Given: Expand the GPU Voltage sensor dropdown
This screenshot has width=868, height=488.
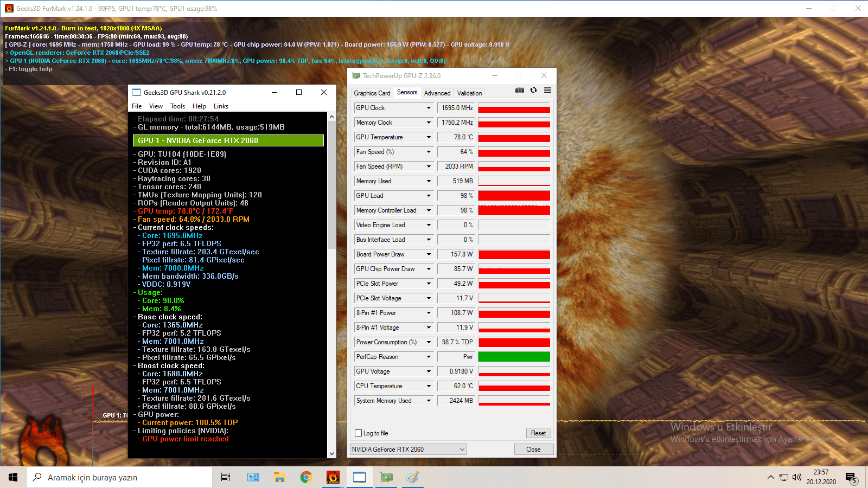Looking at the screenshot, I should point(429,371).
